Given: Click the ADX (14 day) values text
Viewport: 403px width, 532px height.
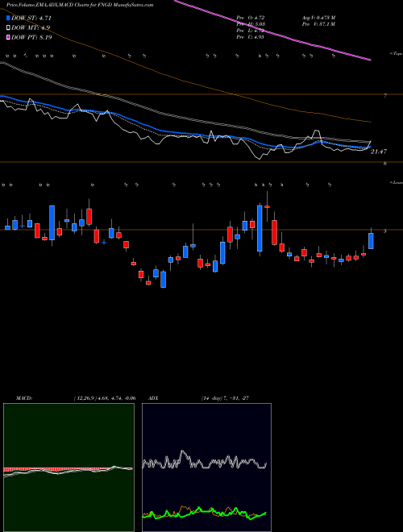Looking at the screenshot, I should click(x=225, y=398).
